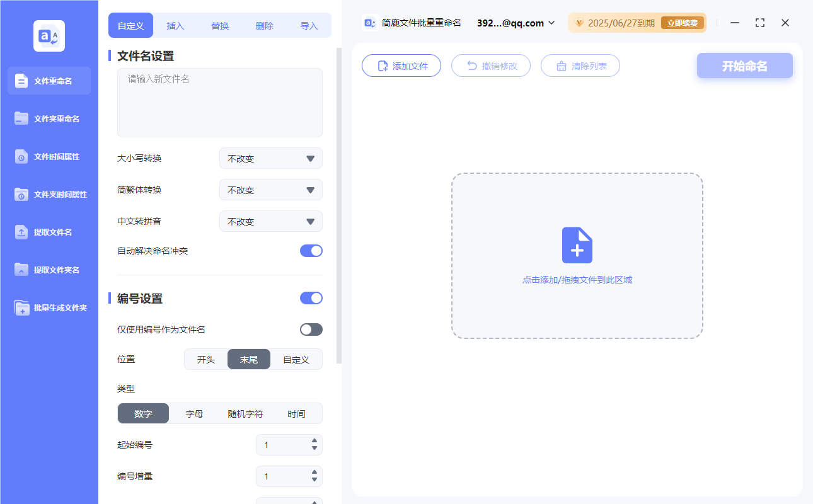Turn off the 编号设置 switch

pos(311,297)
